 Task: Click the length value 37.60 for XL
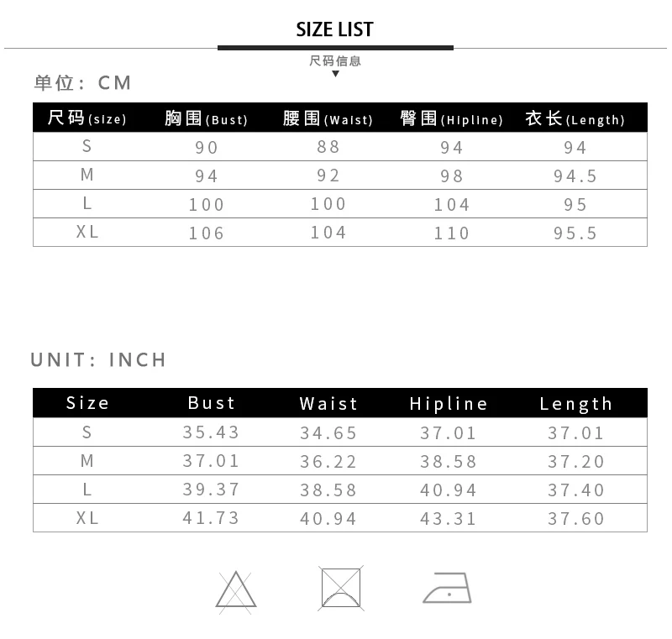pyautogui.click(x=576, y=519)
